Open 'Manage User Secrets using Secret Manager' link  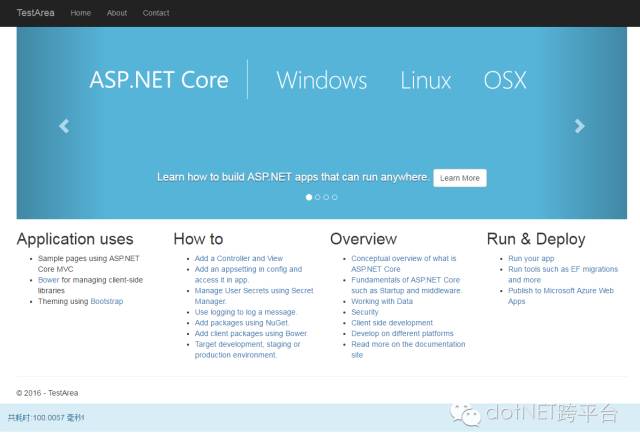pyautogui.click(x=254, y=296)
